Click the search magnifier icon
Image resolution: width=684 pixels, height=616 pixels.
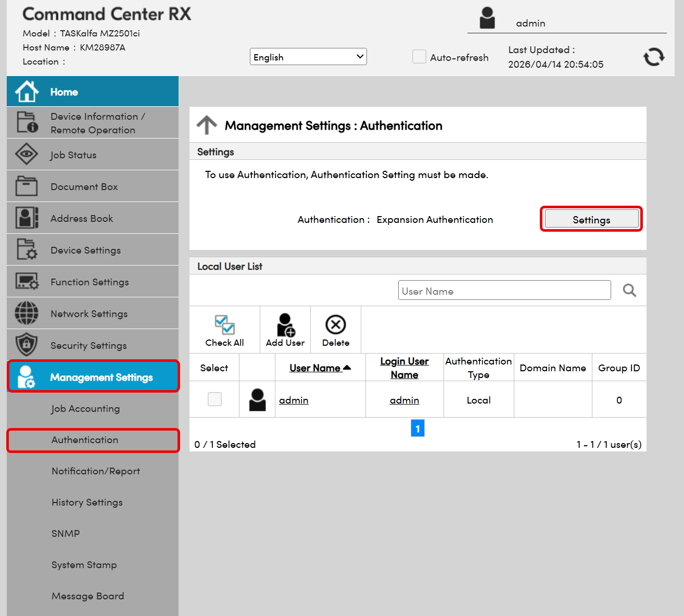pyautogui.click(x=629, y=291)
